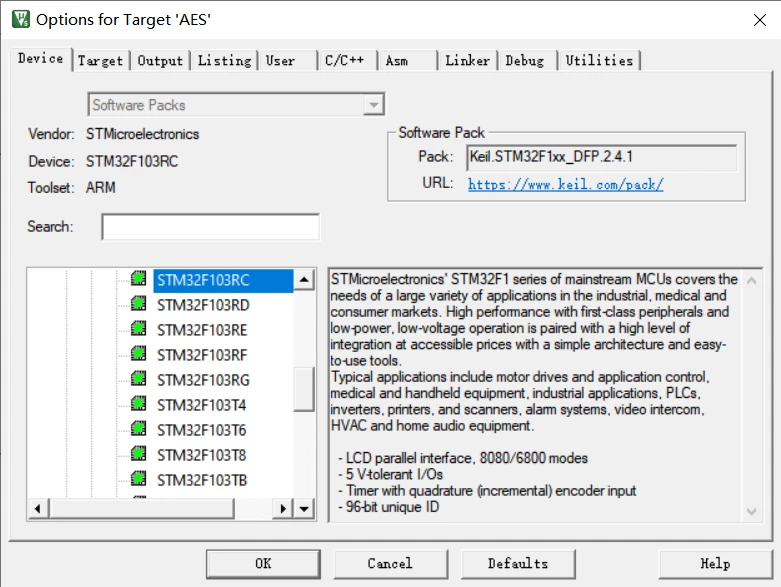Click the device list horizontal scrollbar thumb

tap(141, 509)
